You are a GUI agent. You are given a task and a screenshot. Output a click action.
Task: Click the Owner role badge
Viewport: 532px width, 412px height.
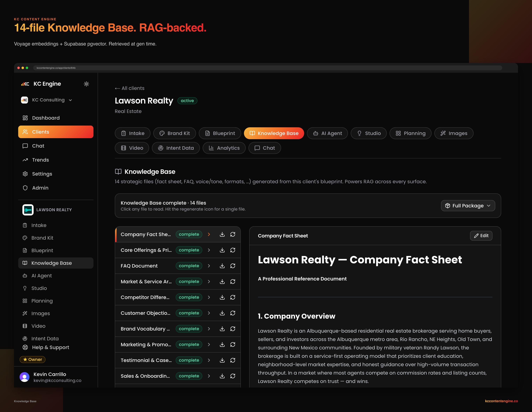click(32, 359)
